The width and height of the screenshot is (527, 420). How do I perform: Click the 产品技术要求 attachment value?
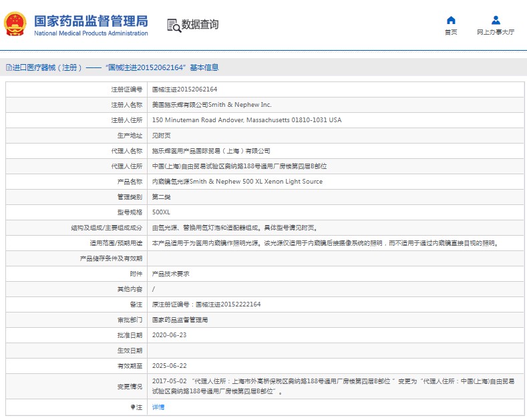pos(171,274)
